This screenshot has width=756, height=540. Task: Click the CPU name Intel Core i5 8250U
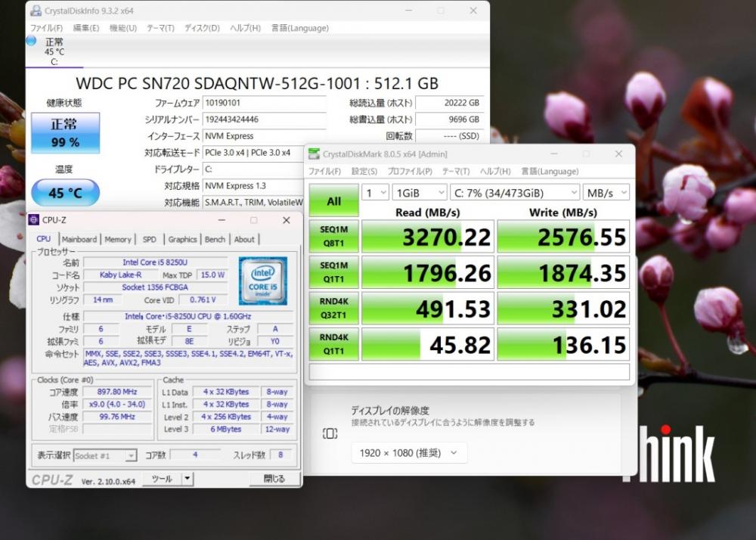tap(155, 262)
